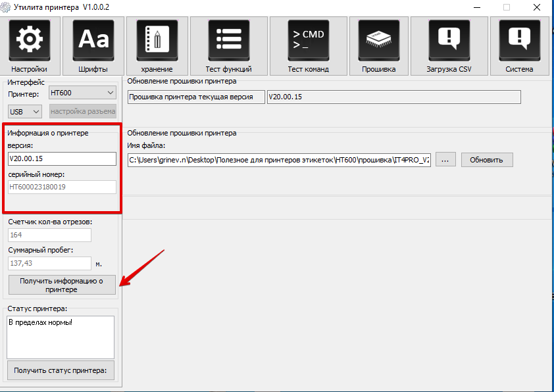Click the firmware file path field
Screen dimensions: 554x392
tap(279, 160)
